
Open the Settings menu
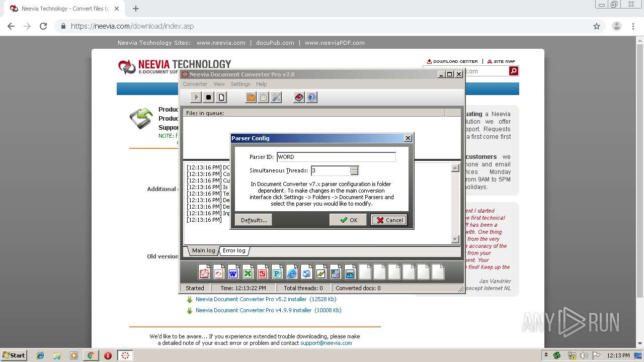click(x=240, y=84)
